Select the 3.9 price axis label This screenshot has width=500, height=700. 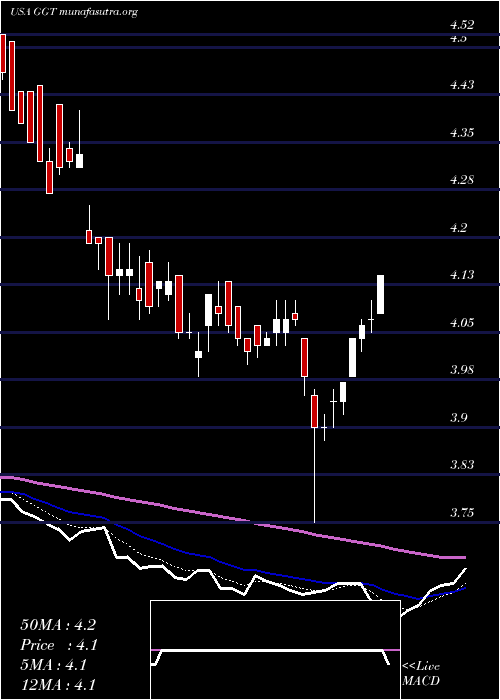pos(458,418)
